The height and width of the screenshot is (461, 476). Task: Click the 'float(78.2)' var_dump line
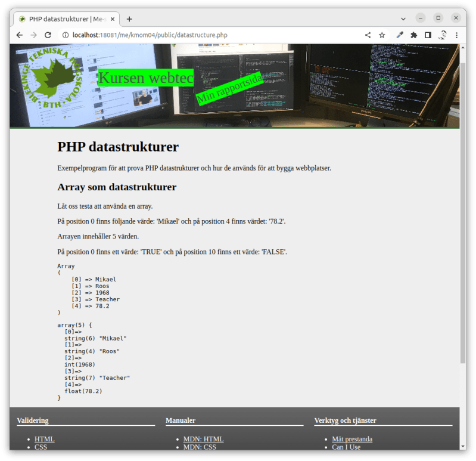click(83, 391)
